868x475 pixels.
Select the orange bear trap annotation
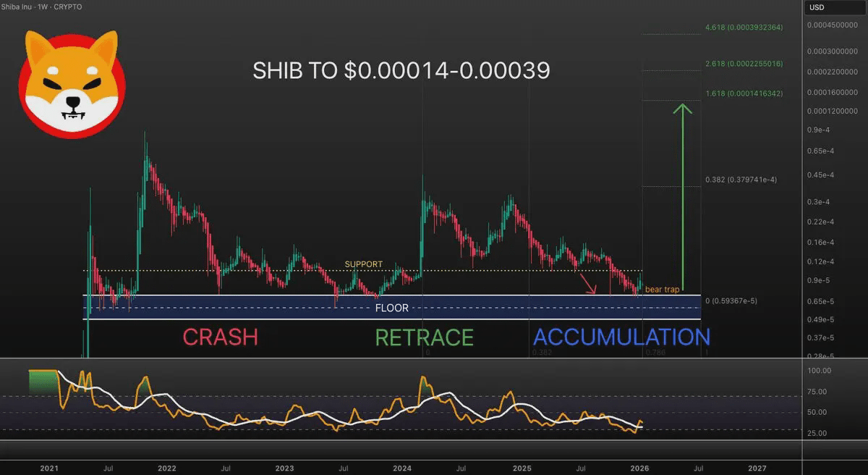point(662,290)
